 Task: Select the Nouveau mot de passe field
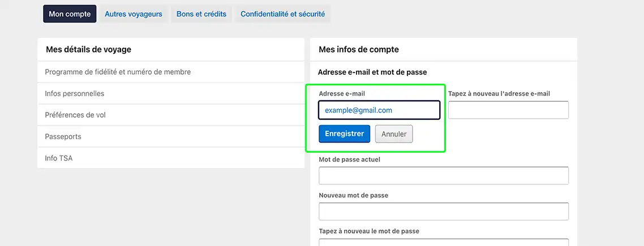tap(444, 212)
